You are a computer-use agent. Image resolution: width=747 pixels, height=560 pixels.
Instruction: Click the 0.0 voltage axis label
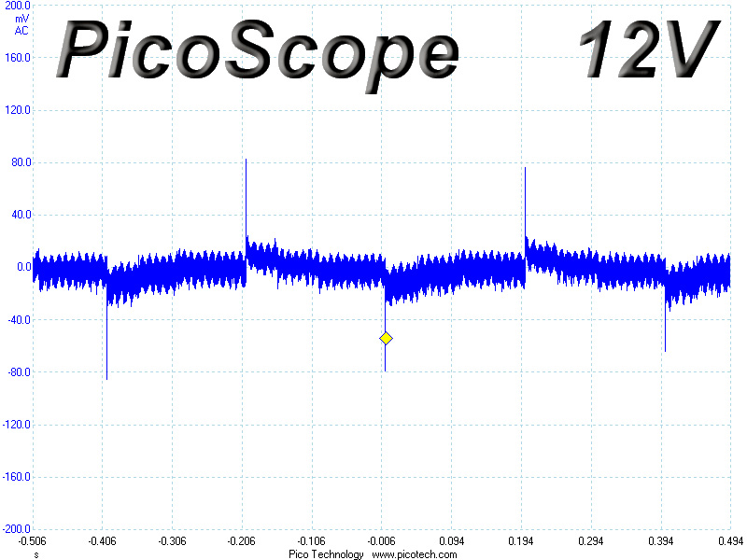pos(24,267)
